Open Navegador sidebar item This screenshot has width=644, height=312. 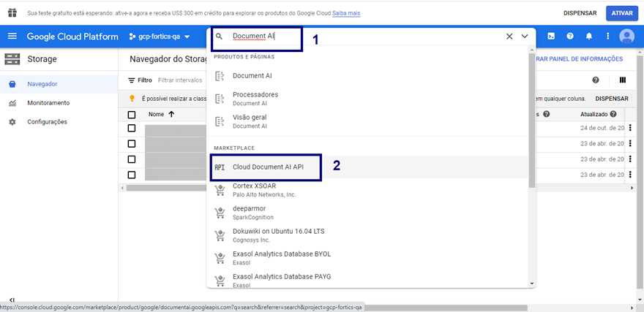59,84
